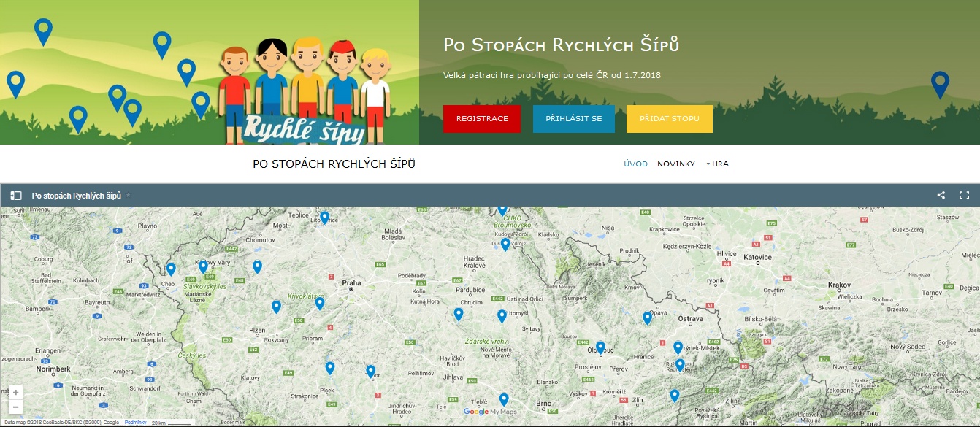980x427 pixels.
Task: Click the red Registrace button
Action: 482,119
